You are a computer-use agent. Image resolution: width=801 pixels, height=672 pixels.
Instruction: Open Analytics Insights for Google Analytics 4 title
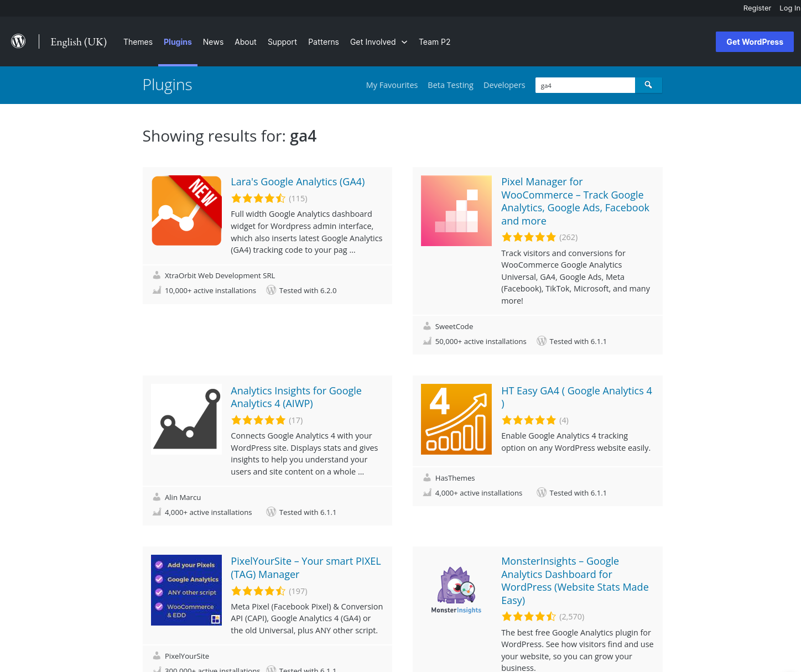click(x=296, y=397)
